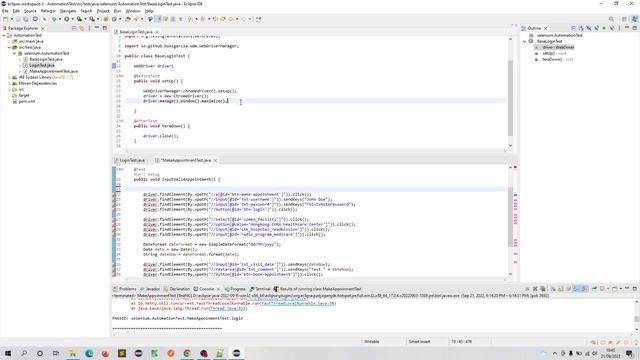Click the Search magnifier icon at top right

611,19
